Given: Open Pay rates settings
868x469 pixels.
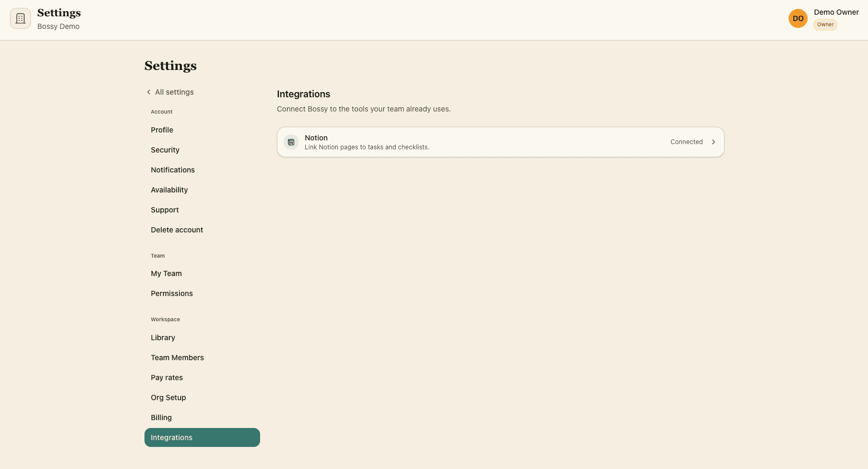Looking at the screenshot, I should click(202, 378).
